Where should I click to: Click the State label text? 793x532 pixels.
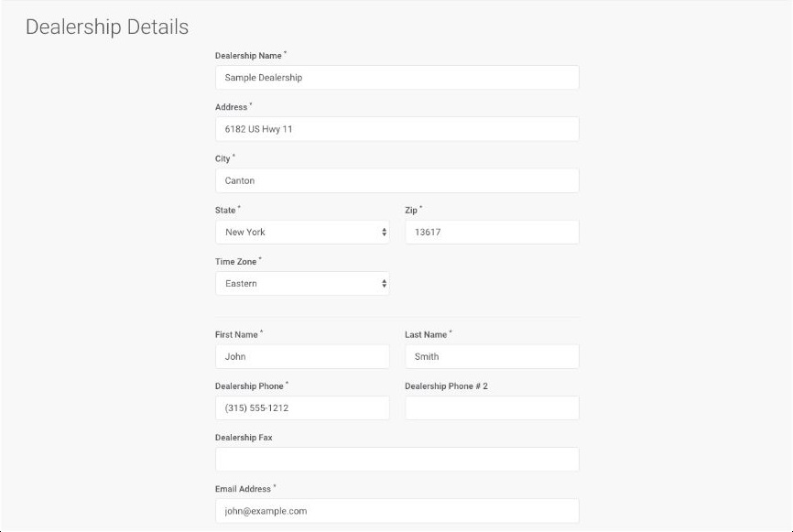[x=225, y=211]
